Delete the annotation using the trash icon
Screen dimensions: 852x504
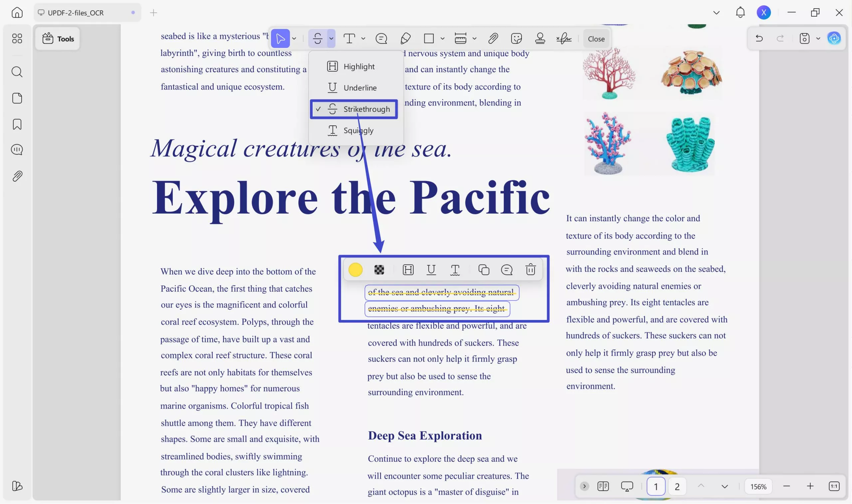pyautogui.click(x=530, y=270)
